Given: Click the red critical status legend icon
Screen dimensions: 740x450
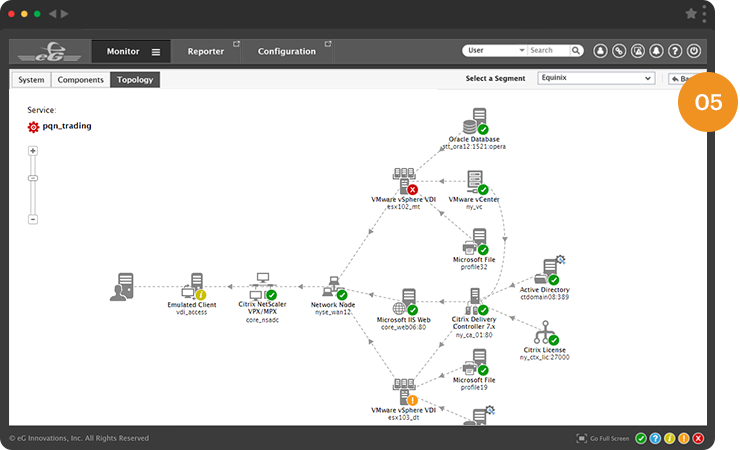Looking at the screenshot, I should pyautogui.click(x=698, y=439).
